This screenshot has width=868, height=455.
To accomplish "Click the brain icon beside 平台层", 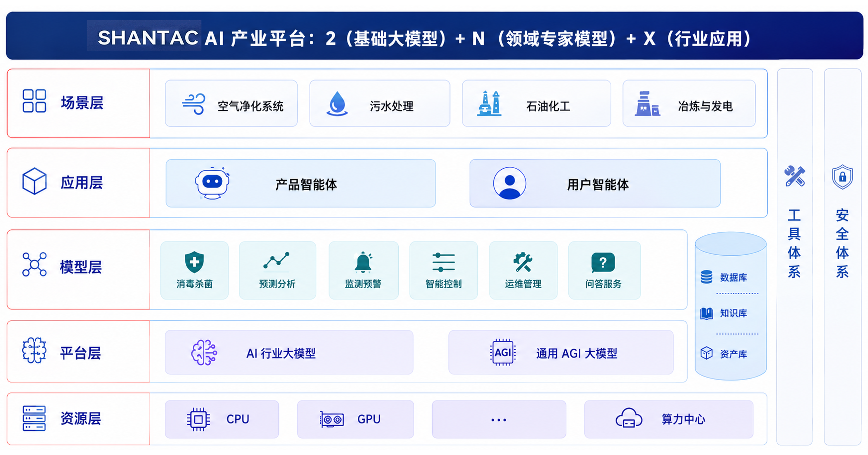I will (x=34, y=350).
